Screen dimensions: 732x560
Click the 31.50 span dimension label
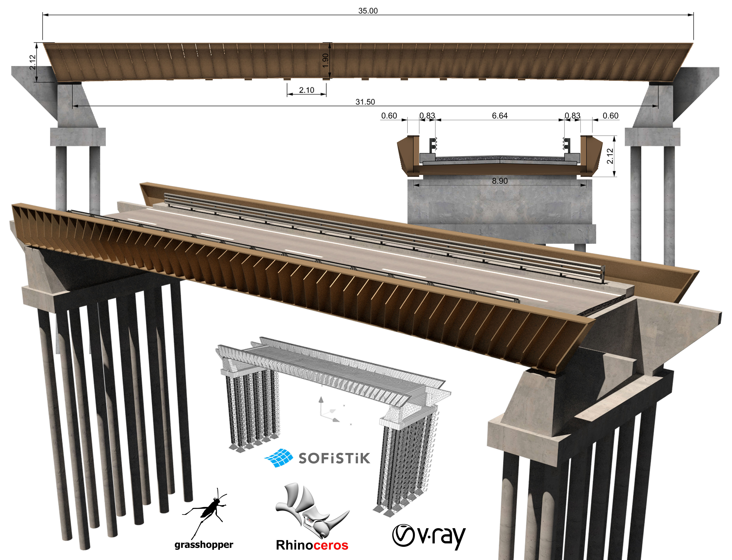(x=365, y=102)
